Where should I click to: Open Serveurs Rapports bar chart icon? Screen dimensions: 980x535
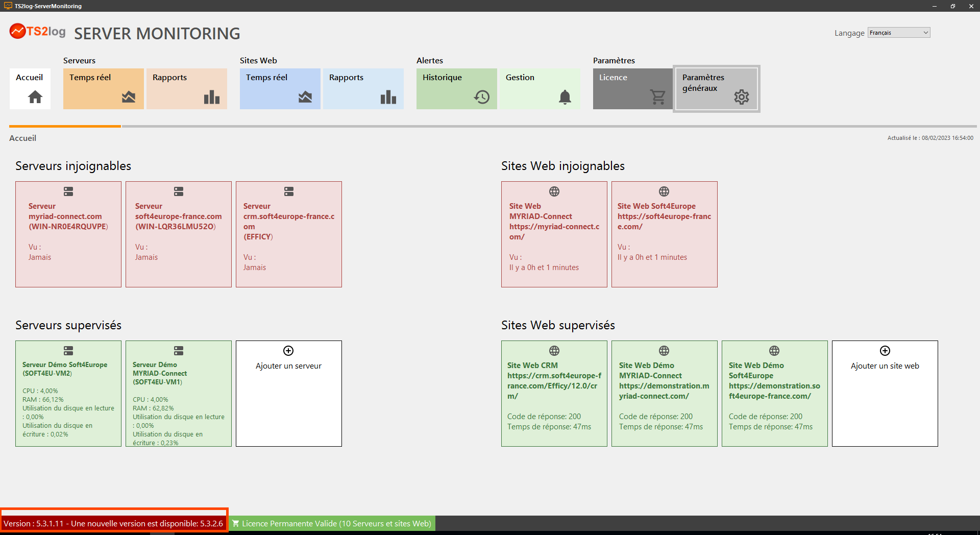212,97
